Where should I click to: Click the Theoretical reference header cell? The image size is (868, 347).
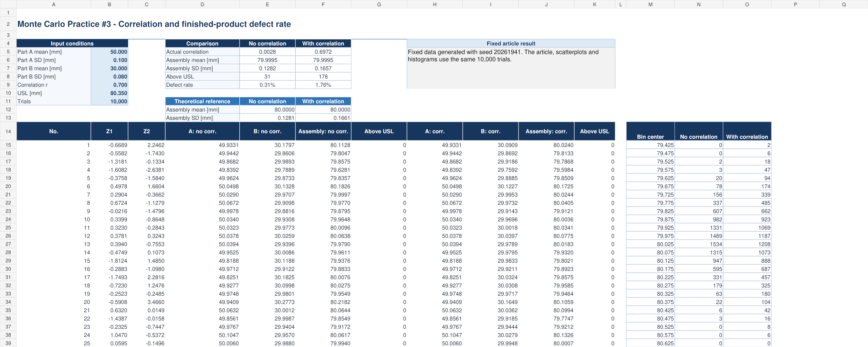coord(202,101)
